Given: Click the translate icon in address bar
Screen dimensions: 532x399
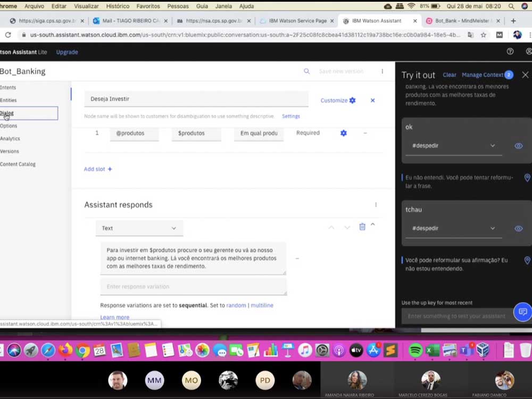Looking at the screenshot, I should pyautogui.click(x=471, y=35).
